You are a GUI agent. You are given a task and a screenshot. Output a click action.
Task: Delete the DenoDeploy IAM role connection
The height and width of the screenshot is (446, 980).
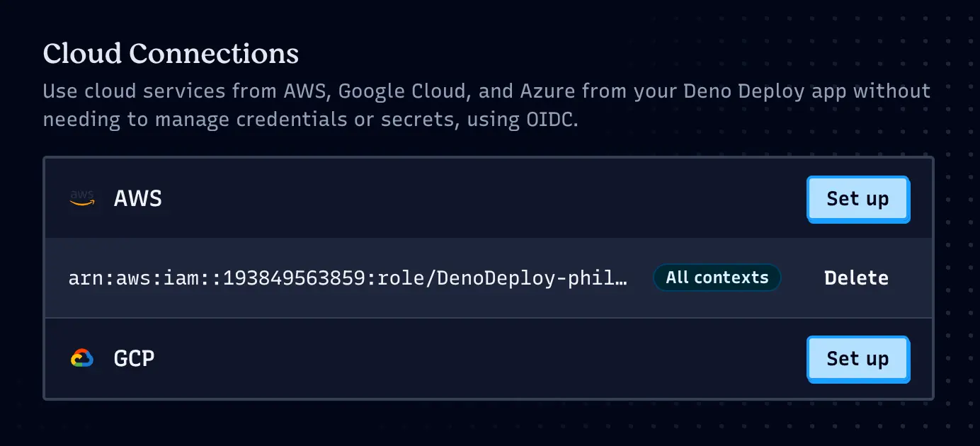pos(856,278)
